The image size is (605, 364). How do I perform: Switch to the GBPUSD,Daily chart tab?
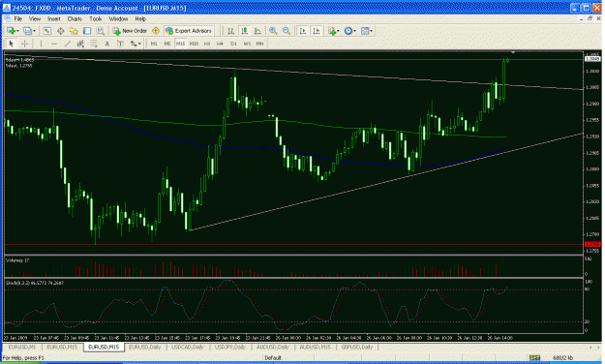coord(357,348)
